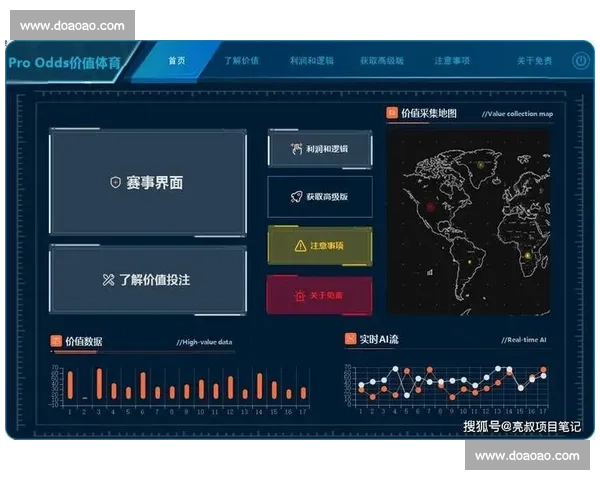This screenshot has width=600, height=480.
Task: Click the 实时AI流 heading text
Action: pos(379,339)
